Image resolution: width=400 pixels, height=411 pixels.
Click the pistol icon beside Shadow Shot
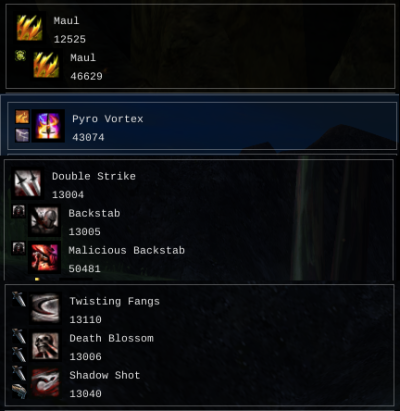pos(19,391)
